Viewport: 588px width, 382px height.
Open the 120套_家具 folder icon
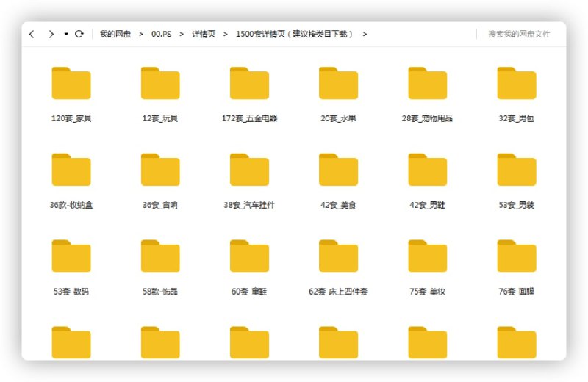[x=71, y=83]
